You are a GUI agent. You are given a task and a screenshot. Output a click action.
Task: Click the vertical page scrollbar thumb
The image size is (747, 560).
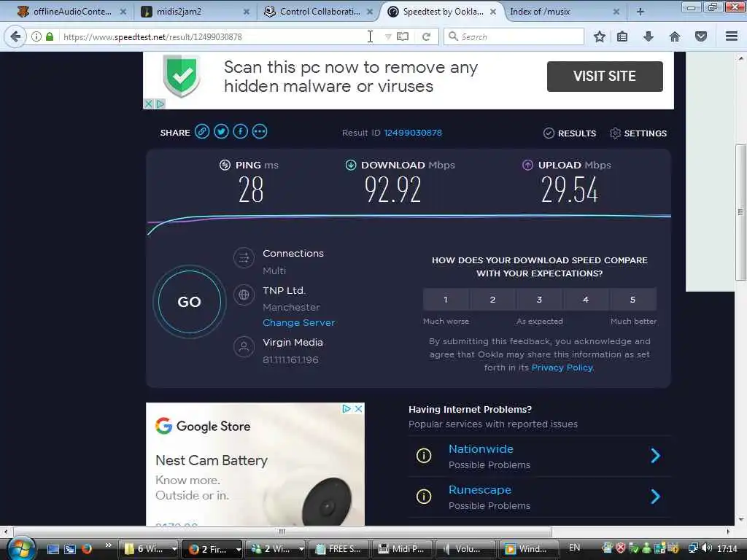(x=740, y=212)
